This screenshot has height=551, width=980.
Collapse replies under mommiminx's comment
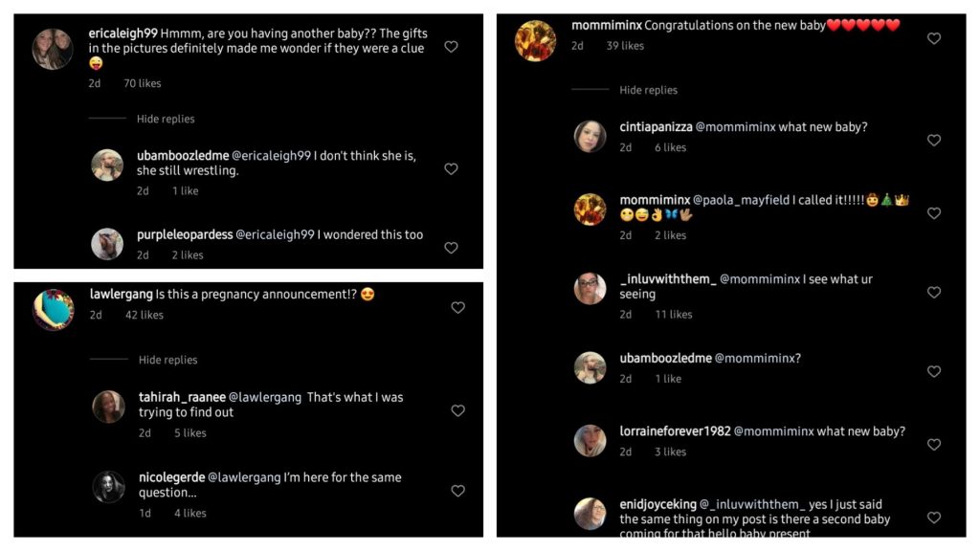(648, 90)
